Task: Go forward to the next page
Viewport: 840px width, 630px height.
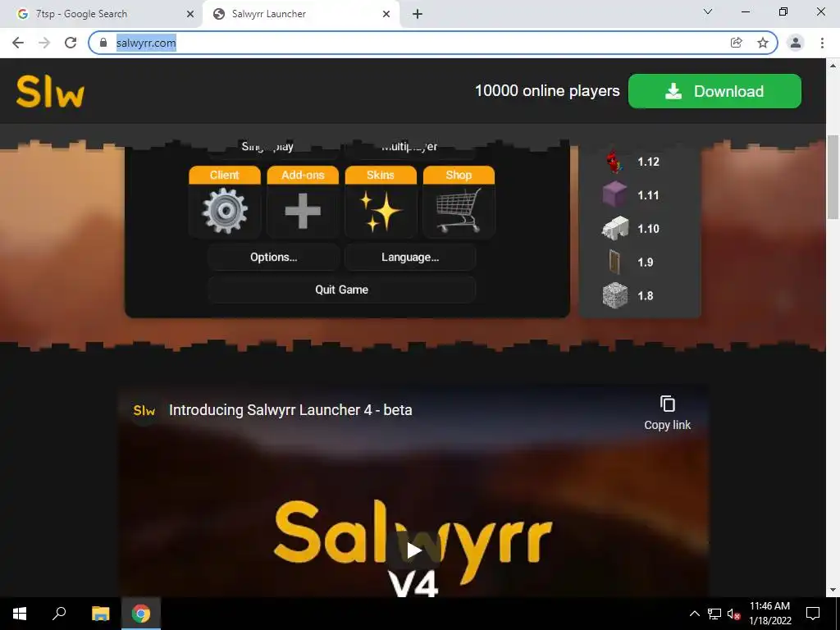Action: tap(44, 43)
